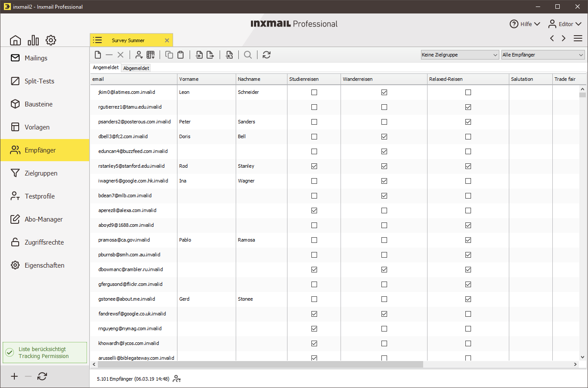Open Bausteine in sidebar
This screenshot has width=588, height=388.
tap(45, 104)
